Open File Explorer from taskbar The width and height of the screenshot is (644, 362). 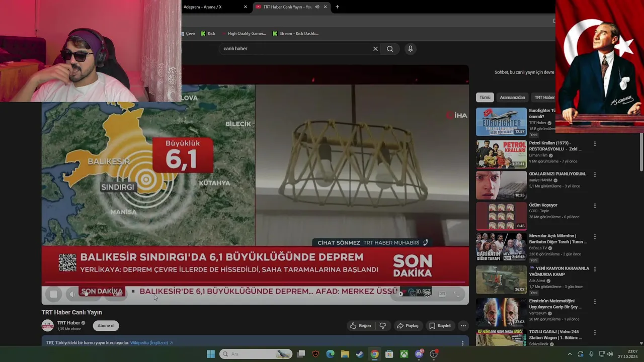[345, 354]
